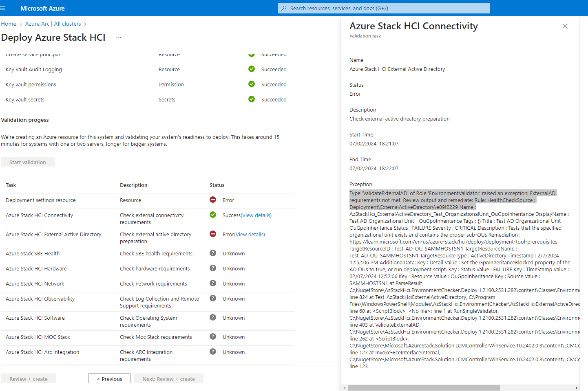Image resolution: width=588 pixels, height=391 pixels.
Task: Click the scrollbar left arrow in details panel
Action: (x=345, y=388)
